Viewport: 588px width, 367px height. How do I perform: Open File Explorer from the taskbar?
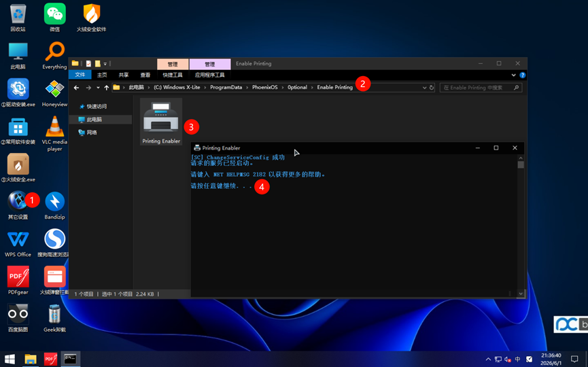coord(31,359)
